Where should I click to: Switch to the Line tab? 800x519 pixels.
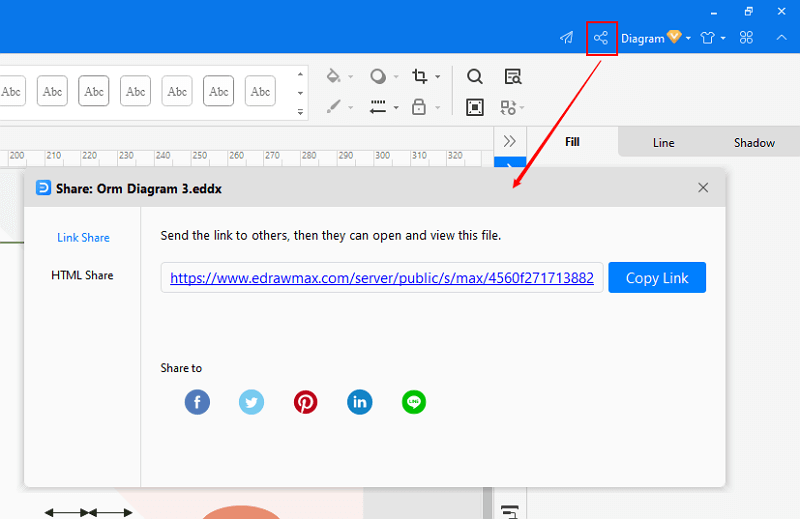point(663,143)
